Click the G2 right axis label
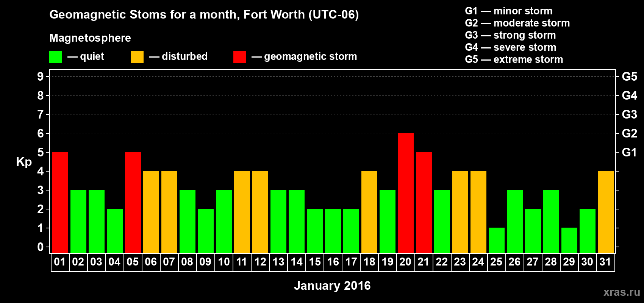This screenshot has width=644, height=303. 630,133
